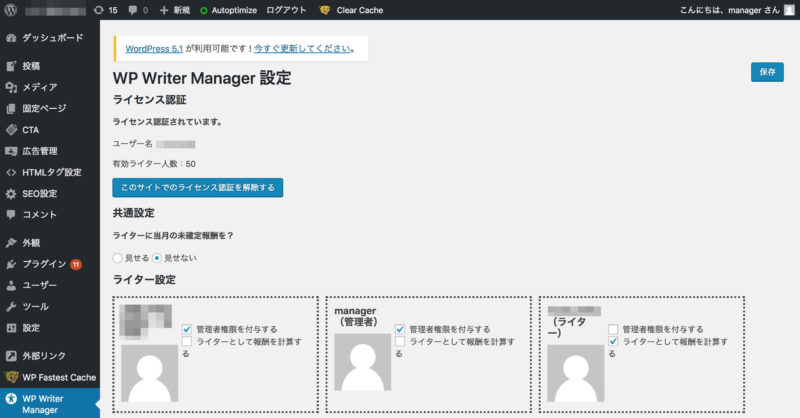The width and height of the screenshot is (800, 418).
Task: Open the 外部リンク menu label
Action: [x=44, y=356]
